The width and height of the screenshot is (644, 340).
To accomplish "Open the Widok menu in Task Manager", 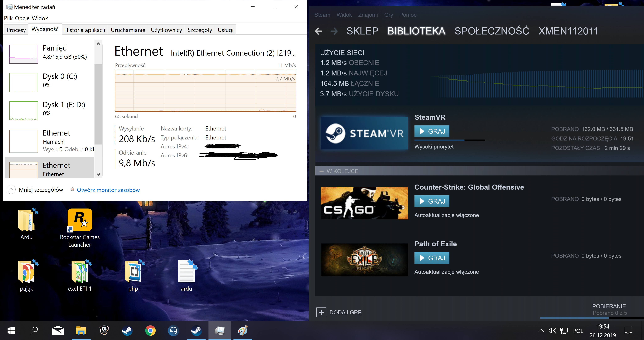I will tap(40, 18).
